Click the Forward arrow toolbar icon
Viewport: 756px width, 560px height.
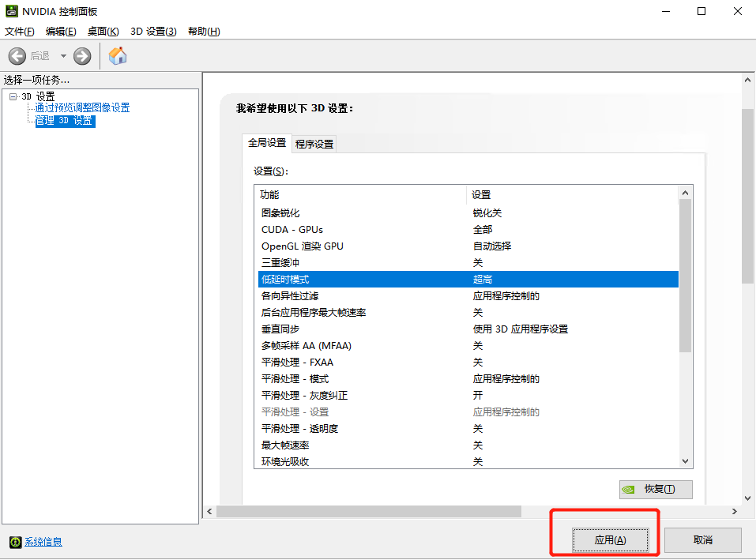(82, 56)
